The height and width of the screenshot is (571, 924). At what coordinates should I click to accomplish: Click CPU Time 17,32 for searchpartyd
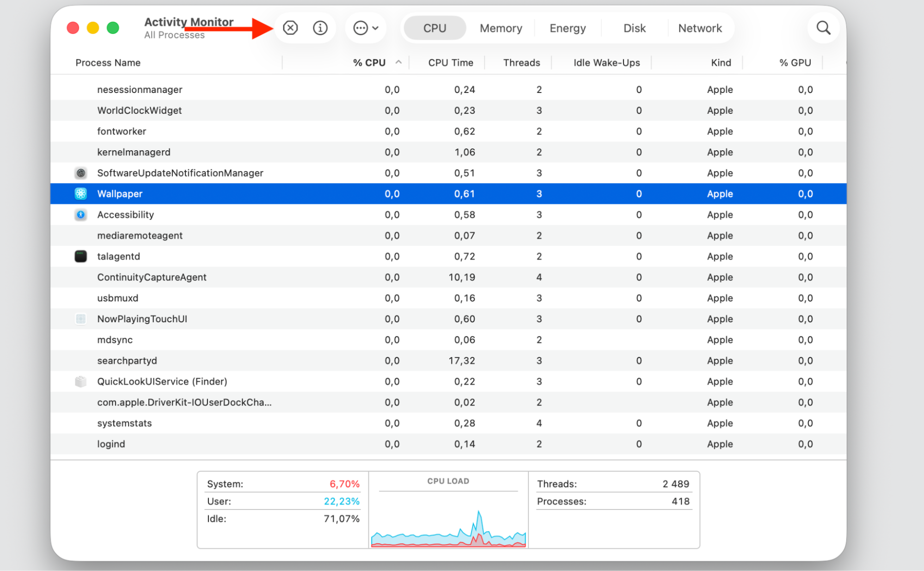(x=462, y=361)
